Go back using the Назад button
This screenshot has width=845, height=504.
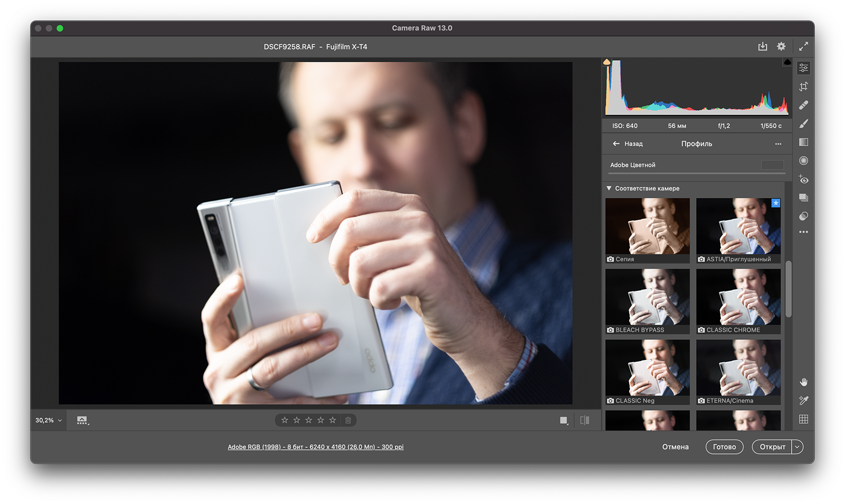click(627, 144)
